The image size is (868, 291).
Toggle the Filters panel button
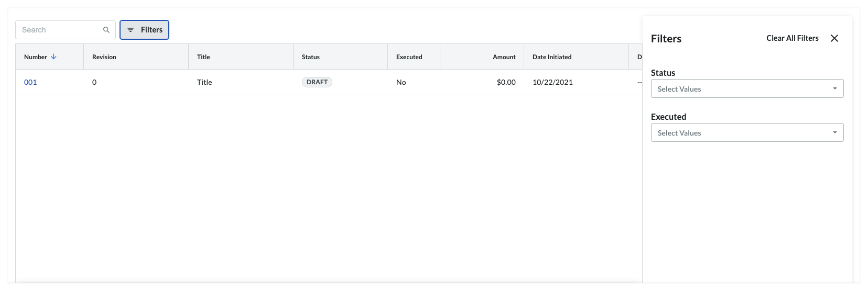(x=145, y=30)
